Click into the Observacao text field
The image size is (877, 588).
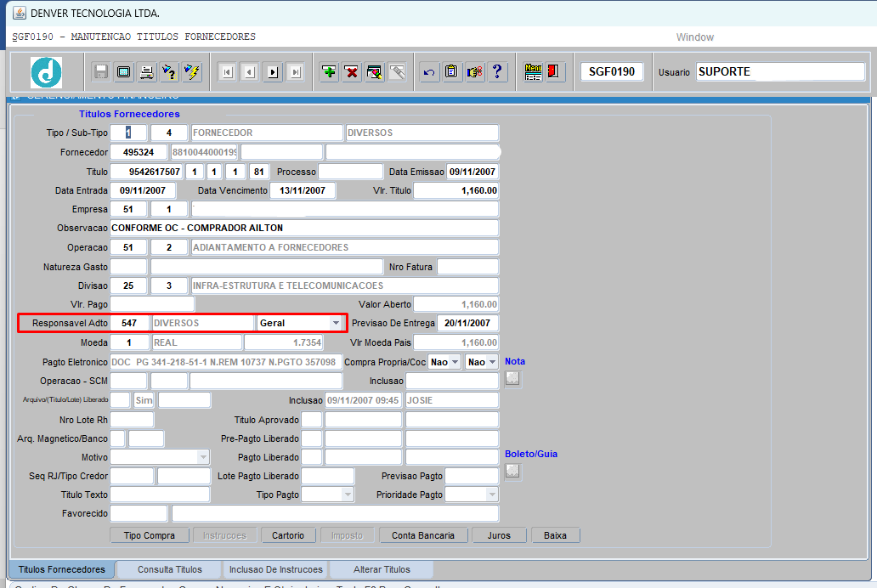[304, 228]
